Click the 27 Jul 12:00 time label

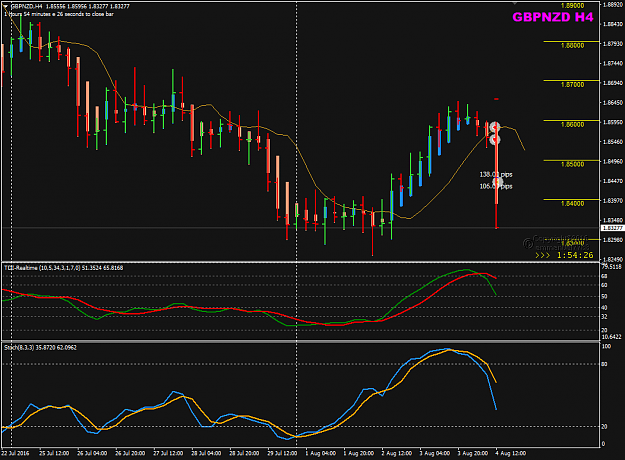click(168, 453)
